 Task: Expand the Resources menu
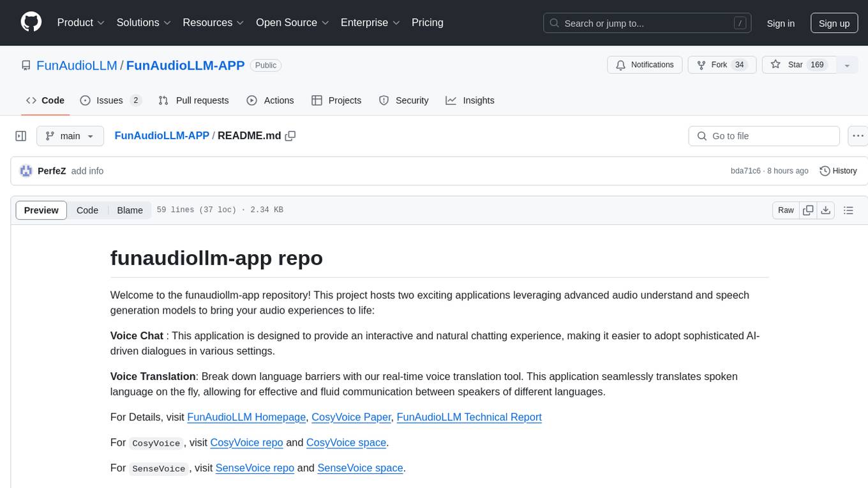pos(213,22)
